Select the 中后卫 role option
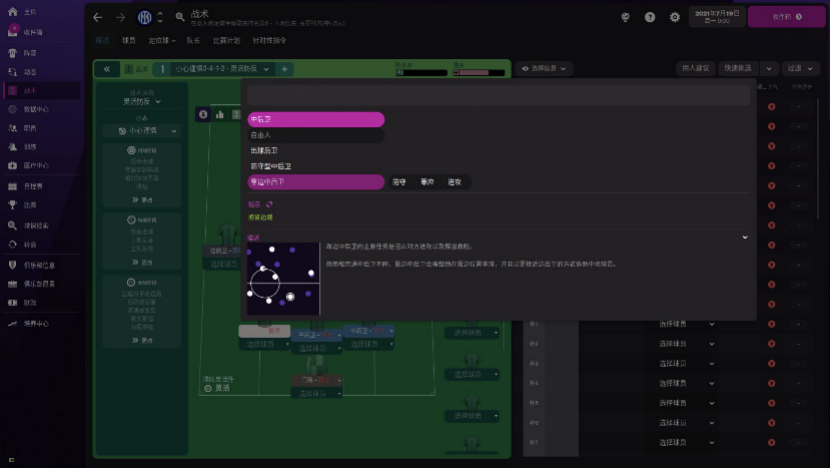 pyautogui.click(x=316, y=119)
